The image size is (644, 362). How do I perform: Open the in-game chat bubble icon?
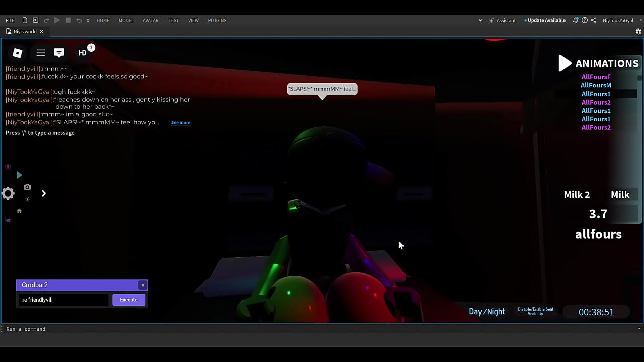point(59,53)
